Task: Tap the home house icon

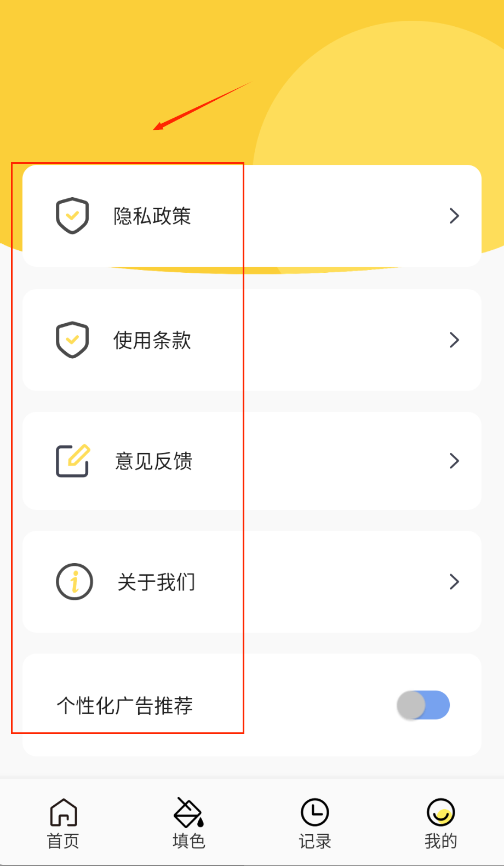Action: click(x=64, y=812)
